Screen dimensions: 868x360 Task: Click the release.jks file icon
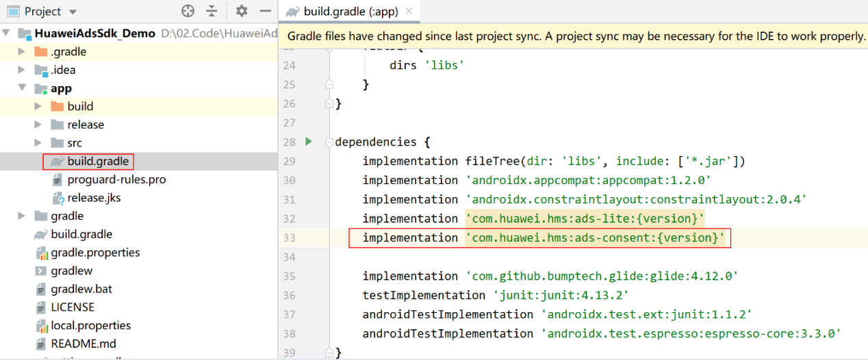click(x=58, y=198)
